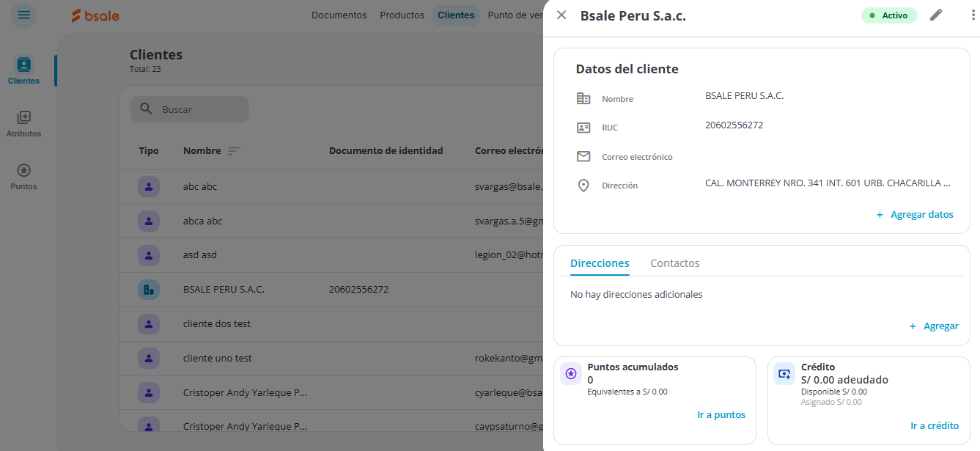Click the envelope icon beside Correo electrónico
Image resolution: width=980 pixels, height=451 pixels.
(583, 156)
